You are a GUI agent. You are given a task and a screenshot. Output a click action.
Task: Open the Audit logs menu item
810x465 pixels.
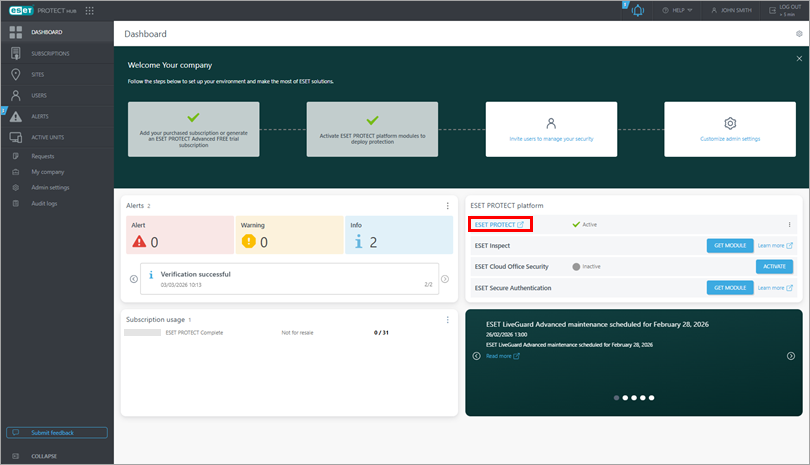point(44,203)
